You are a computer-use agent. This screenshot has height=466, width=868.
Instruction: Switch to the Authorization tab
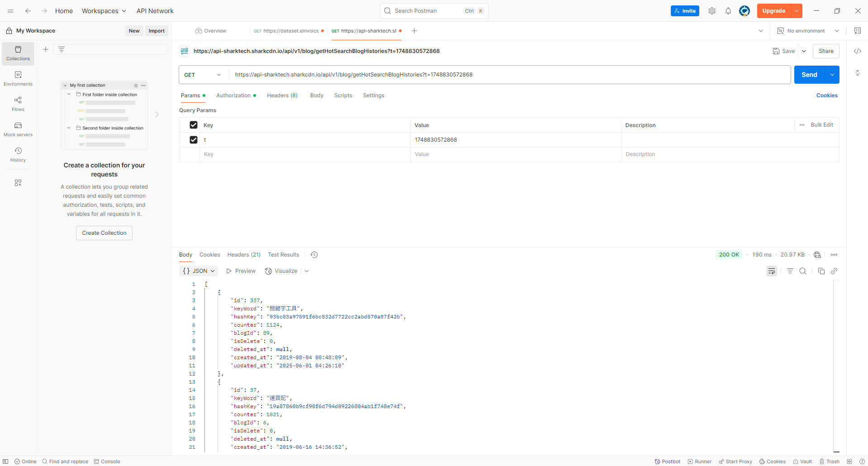[x=236, y=95]
